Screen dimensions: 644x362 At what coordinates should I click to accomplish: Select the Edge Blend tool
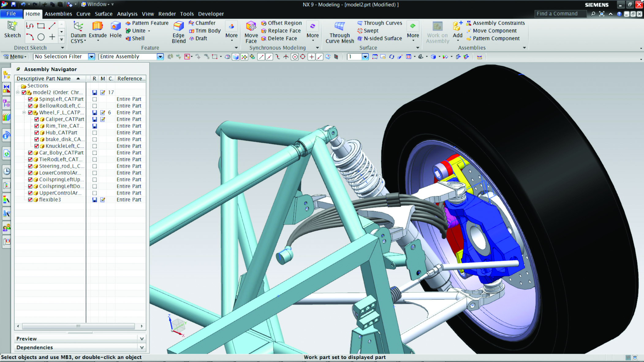pos(178,32)
